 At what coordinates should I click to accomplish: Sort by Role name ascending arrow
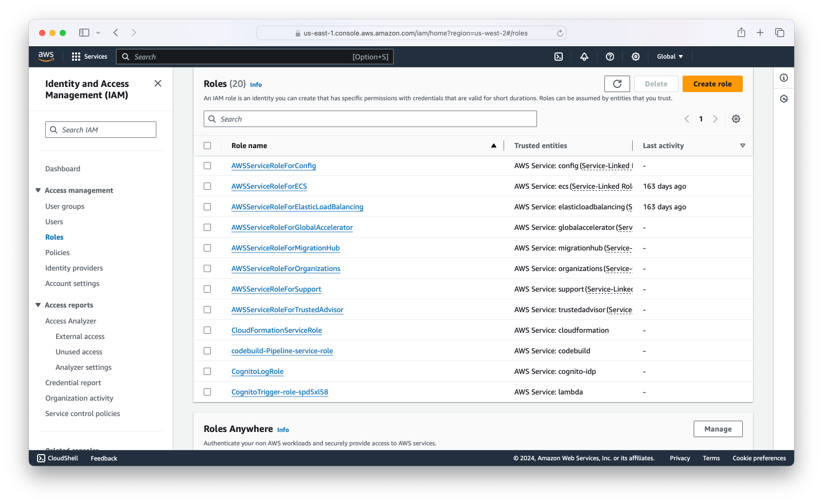coord(494,146)
